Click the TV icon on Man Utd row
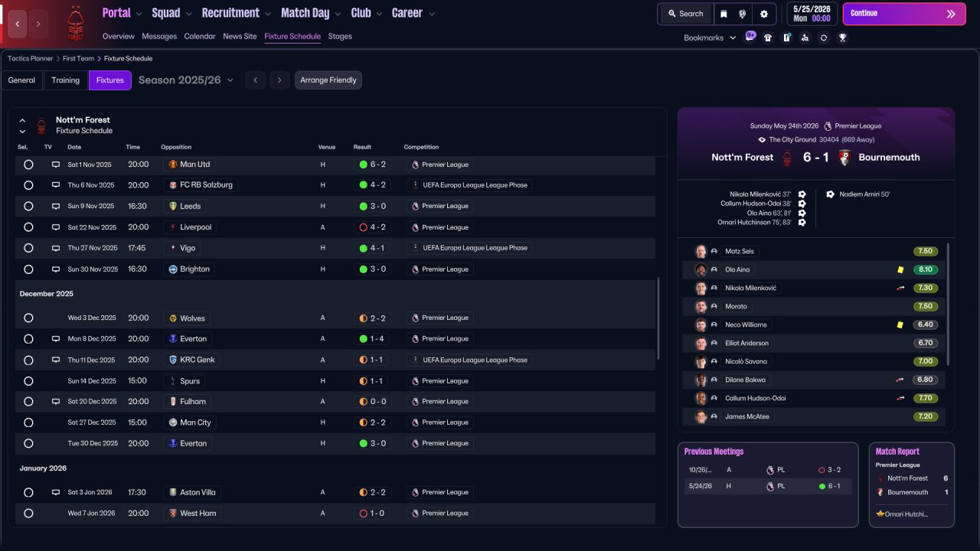Viewport: 980px width, 551px height. [x=55, y=165]
